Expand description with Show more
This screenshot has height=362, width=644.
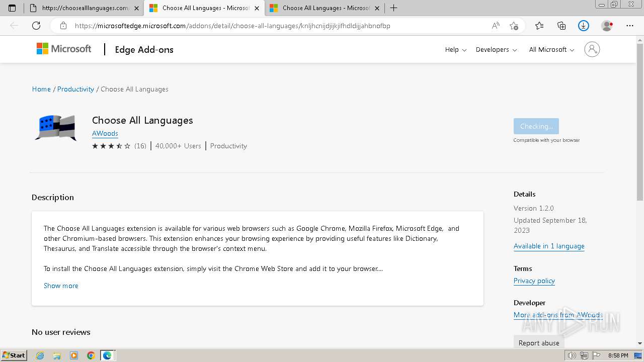61,286
